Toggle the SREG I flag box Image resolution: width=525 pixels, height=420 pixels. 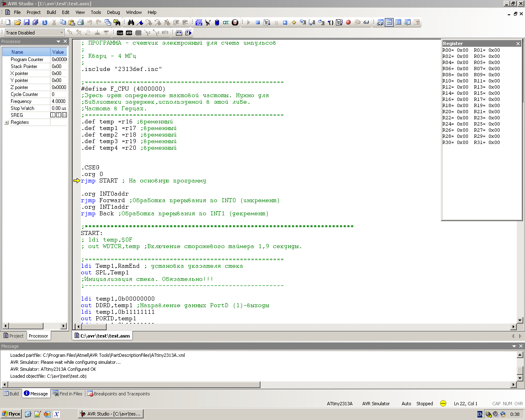[53, 115]
